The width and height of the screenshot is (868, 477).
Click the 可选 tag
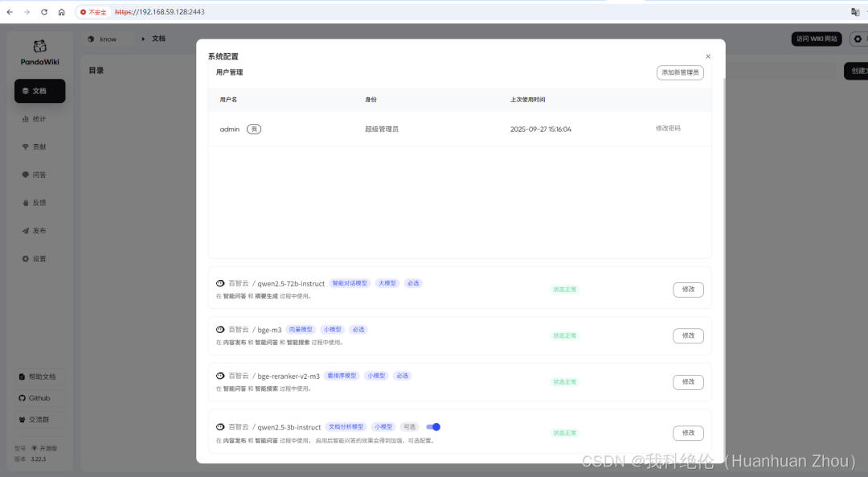click(x=409, y=426)
